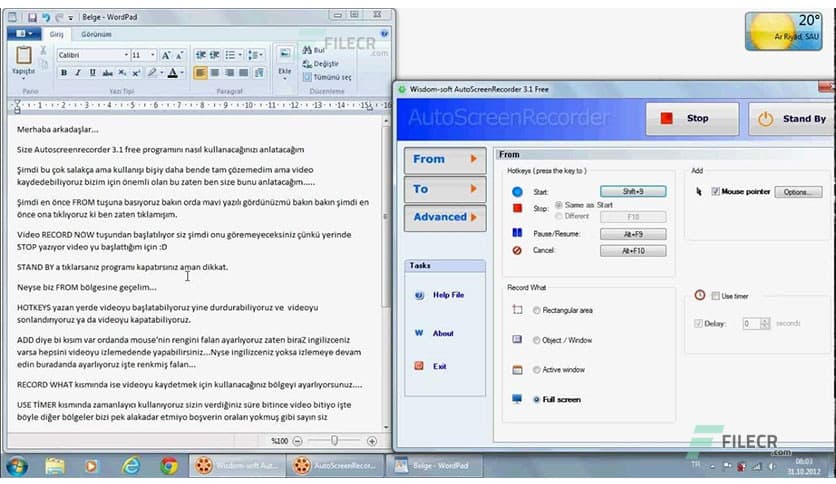Click the Windows Start orb

click(x=17, y=466)
